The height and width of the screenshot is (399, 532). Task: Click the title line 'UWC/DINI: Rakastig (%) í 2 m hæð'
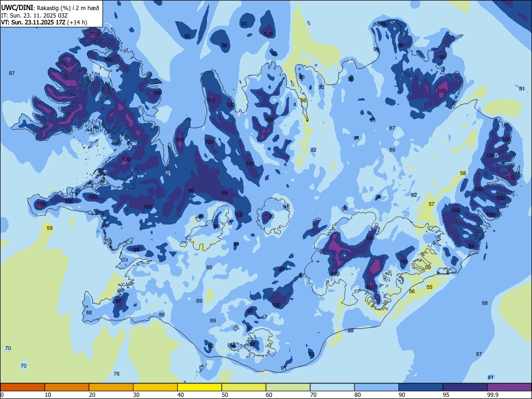[x=50, y=7]
